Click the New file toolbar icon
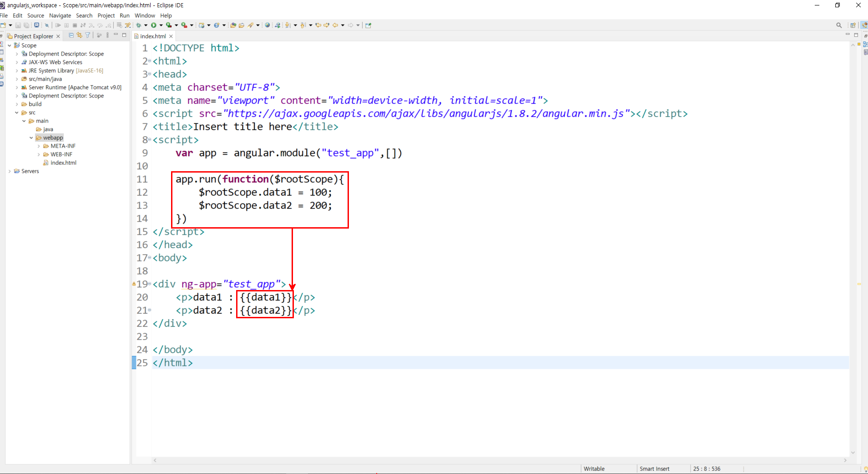The width and height of the screenshot is (868, 474). (x=3, y=25)
